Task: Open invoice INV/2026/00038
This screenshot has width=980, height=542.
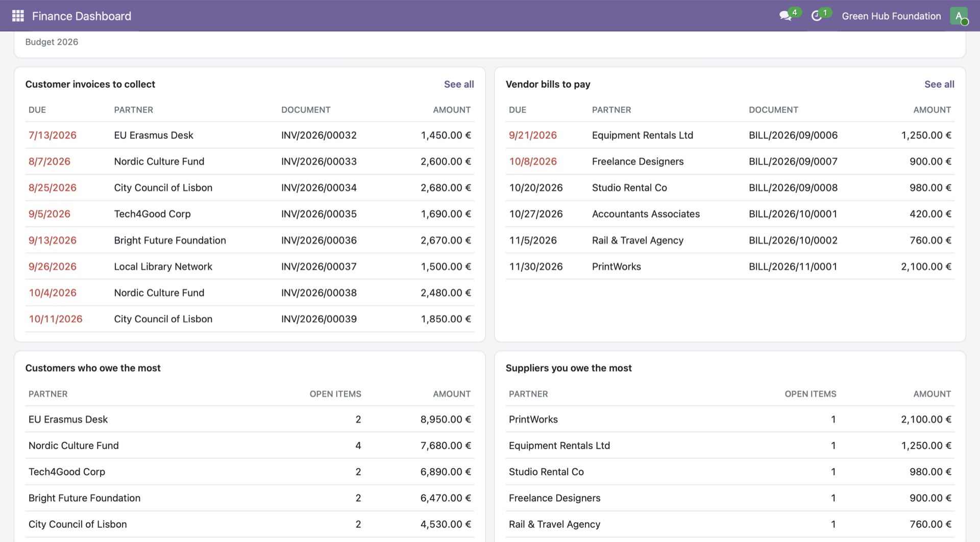Action: pos(319,293)
